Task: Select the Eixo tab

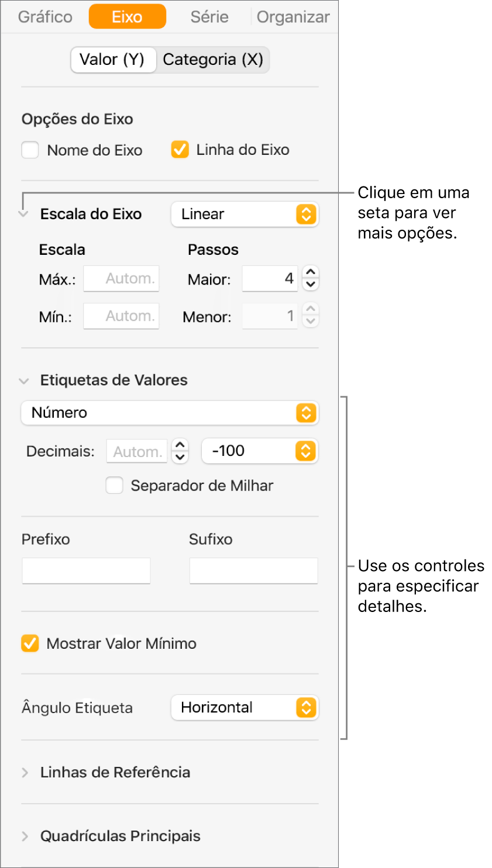Action: pyautogui.click(x=127, y=16)
